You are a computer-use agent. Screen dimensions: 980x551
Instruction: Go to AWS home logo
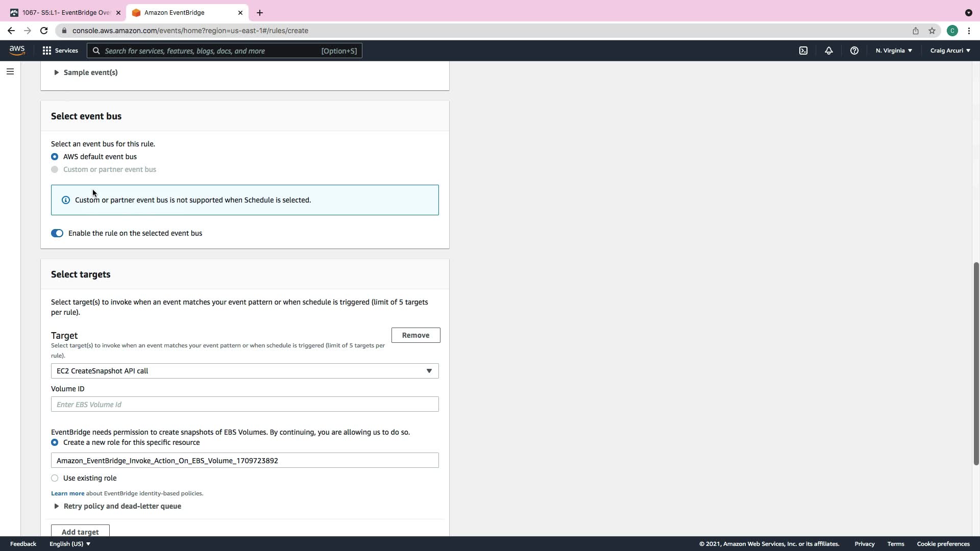click(17, 50)
